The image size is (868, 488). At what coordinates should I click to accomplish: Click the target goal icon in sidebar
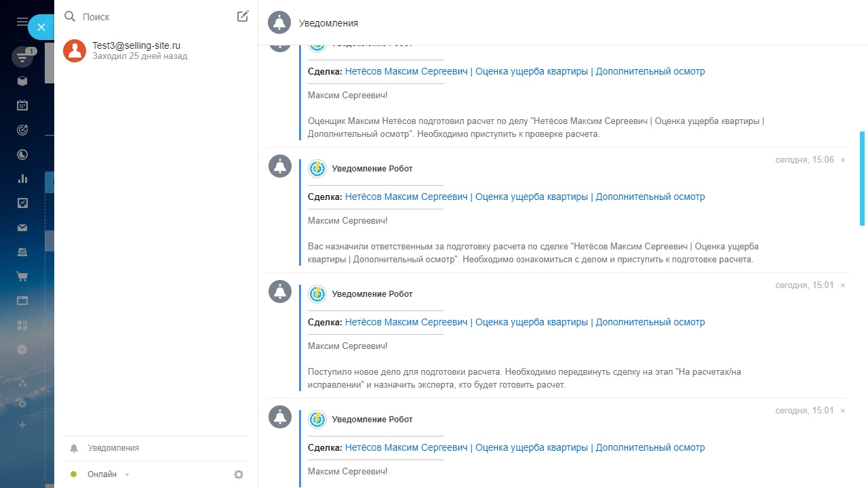tap(22, 129)
